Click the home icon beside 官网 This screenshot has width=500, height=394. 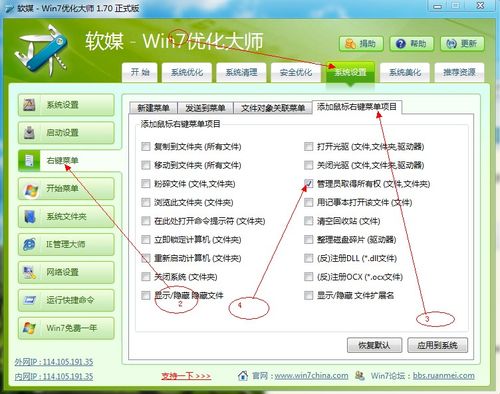click(x=243, y=376)
